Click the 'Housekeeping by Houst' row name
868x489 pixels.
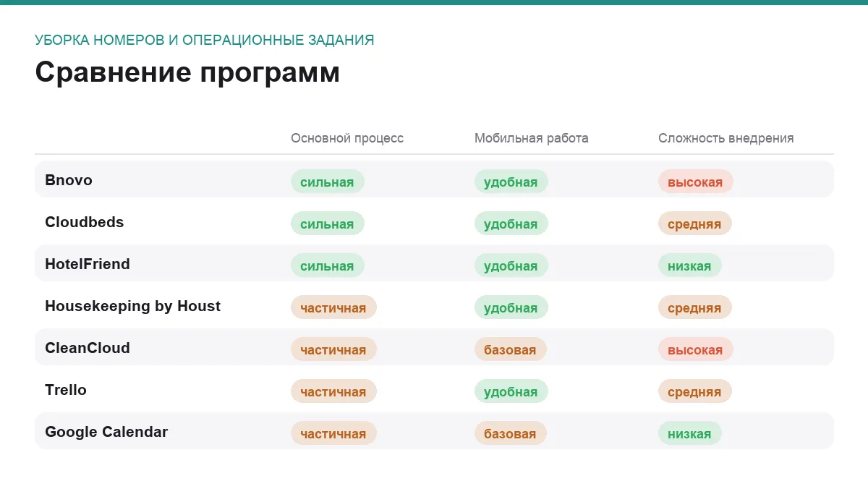tap(132, 306)
